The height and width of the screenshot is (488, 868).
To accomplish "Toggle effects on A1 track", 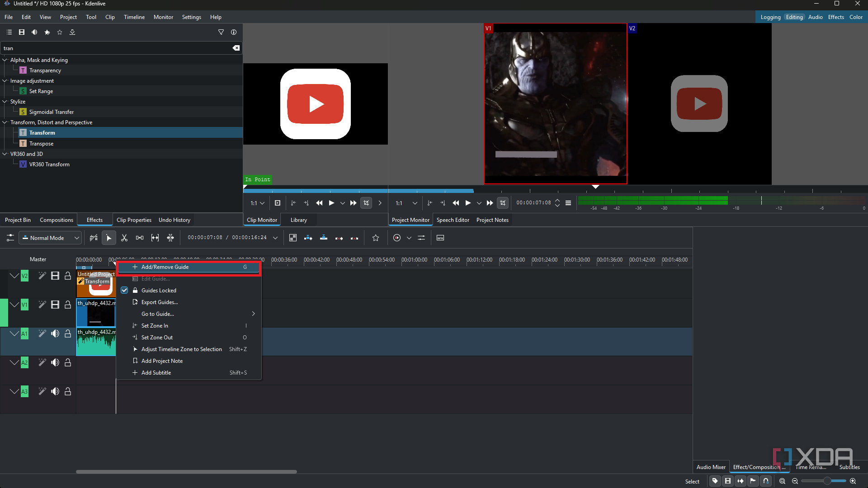I will coord(42,333).
